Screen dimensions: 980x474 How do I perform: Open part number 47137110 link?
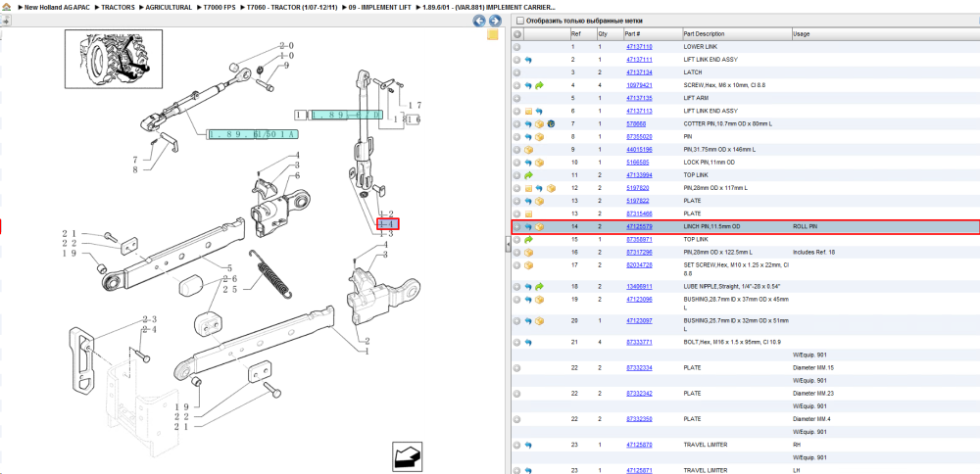pyautogui.click(x=639, y=47)
